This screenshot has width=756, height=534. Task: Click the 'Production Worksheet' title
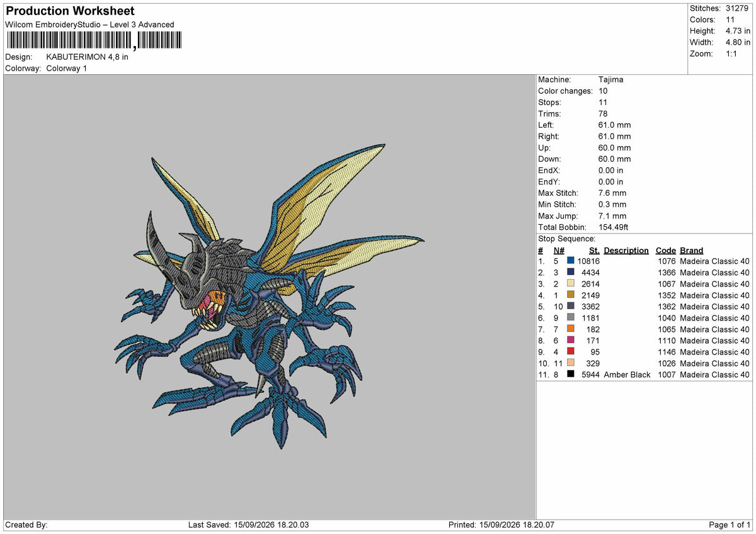point(70,11)
